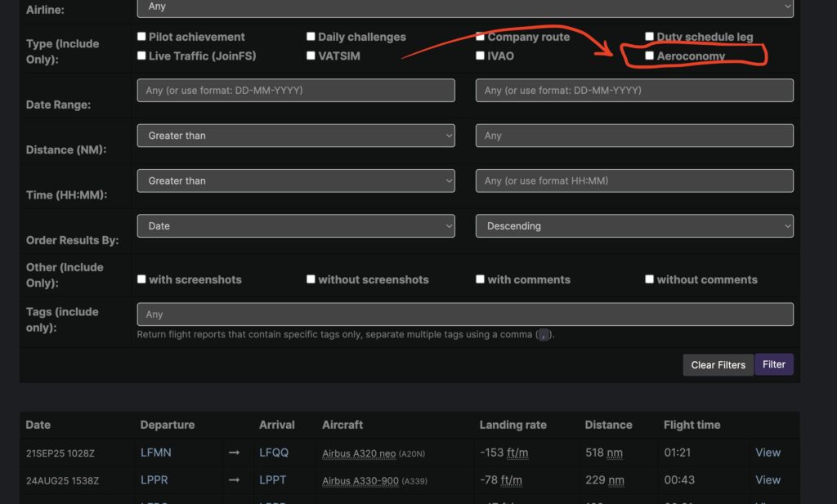
Task: Click the Distance value input field
Action: pyautogui.click(x=634, y=136)
